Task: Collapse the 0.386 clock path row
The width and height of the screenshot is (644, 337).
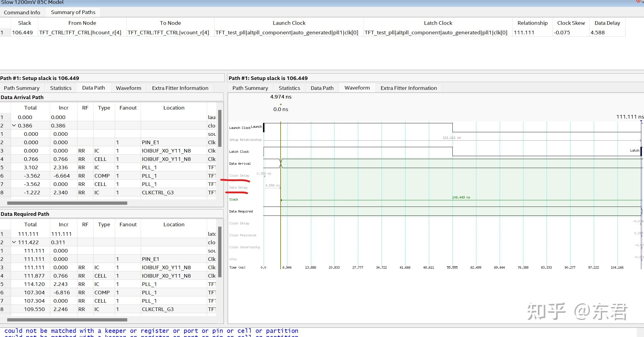Action: (x=14, y=126)
